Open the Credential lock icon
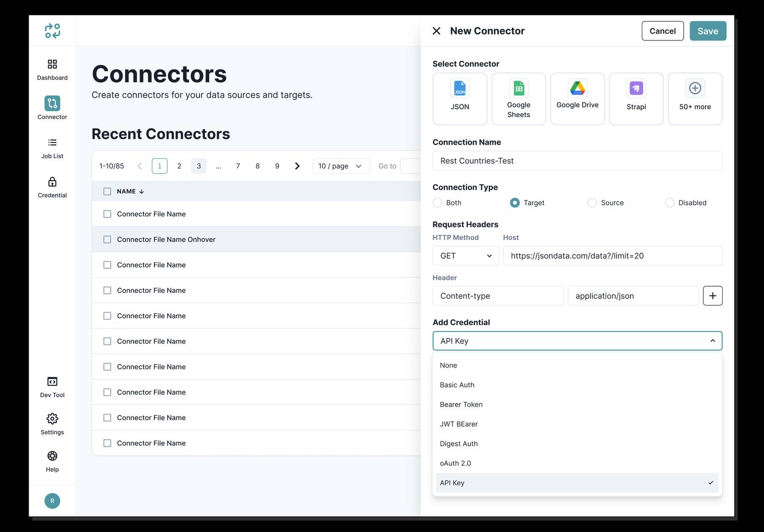Screen dimensions: 764x532 coord(52,182)
